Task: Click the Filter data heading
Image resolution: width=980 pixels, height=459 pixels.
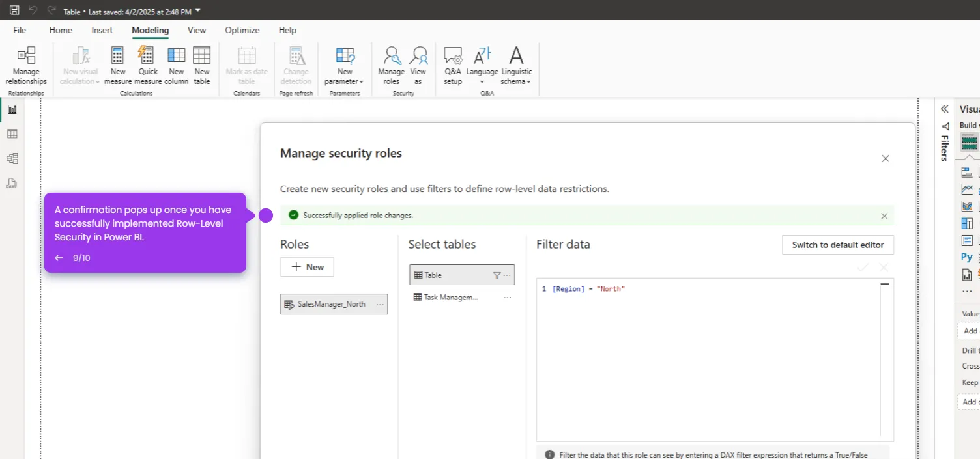Action: pos(563,244)
